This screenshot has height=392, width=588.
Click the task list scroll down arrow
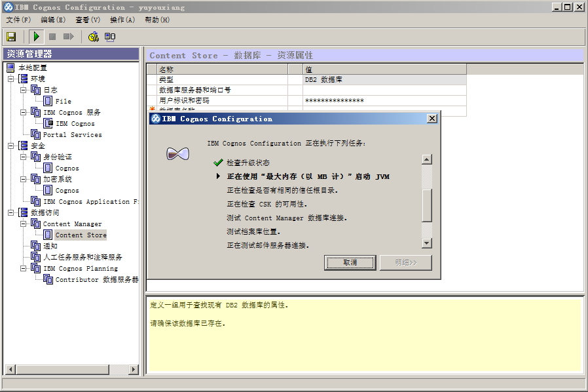(x=427, y=243)
